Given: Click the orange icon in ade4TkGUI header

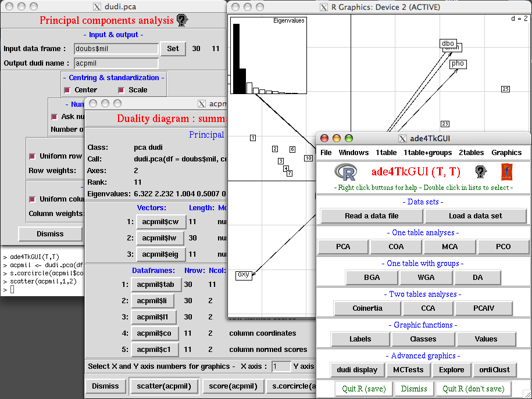Looking at the screenshot, I should [x=507, y=172].
